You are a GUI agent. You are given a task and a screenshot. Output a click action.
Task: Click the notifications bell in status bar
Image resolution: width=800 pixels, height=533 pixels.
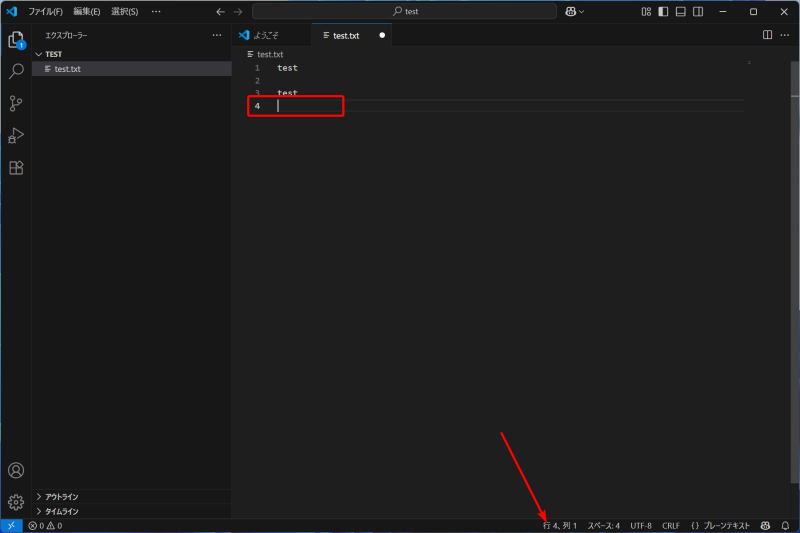pos(785,525)
